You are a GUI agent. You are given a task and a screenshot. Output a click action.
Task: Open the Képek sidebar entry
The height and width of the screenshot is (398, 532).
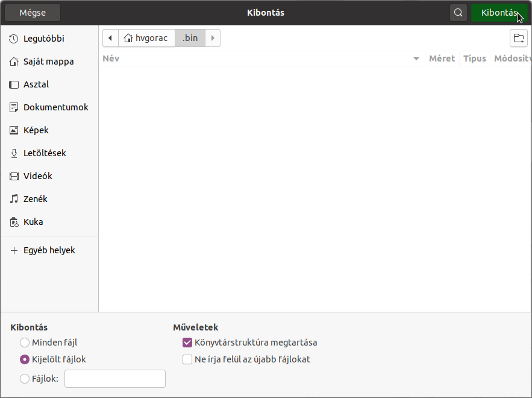[x=49, y=130]
